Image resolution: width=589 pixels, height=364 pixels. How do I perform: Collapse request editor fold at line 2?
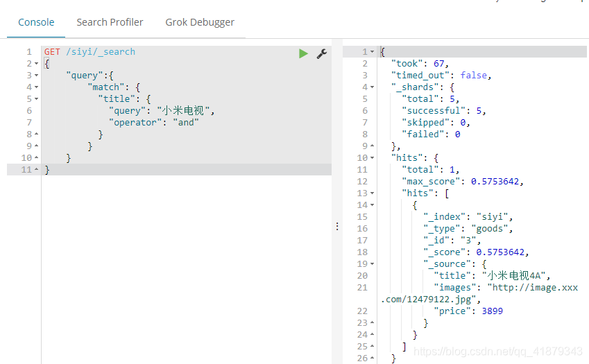(x=37, y=63)
